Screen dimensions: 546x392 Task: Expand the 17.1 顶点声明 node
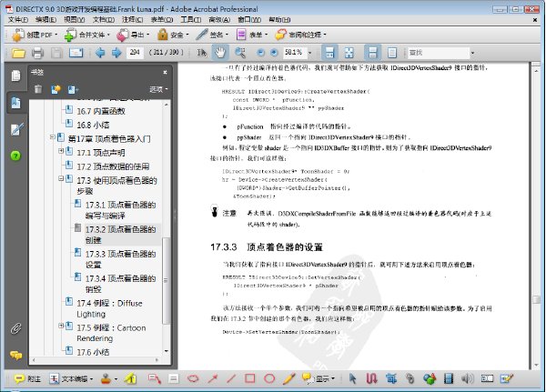[61, 151]
